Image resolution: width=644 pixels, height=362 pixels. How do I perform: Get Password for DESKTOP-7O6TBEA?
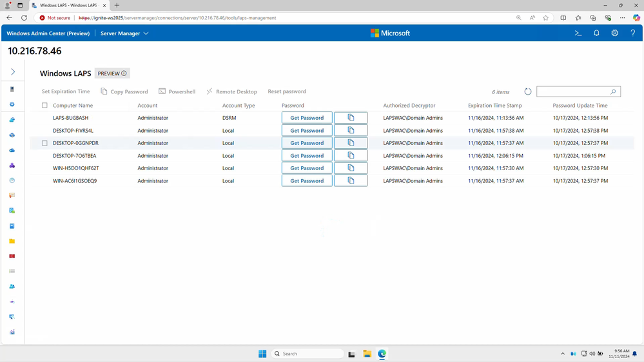coord(307,155)
